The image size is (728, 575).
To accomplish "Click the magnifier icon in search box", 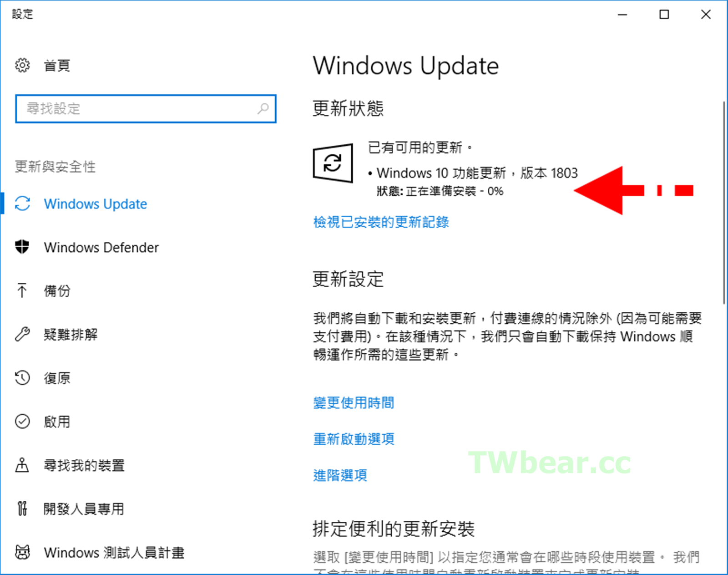I will [x=263, y=108].
